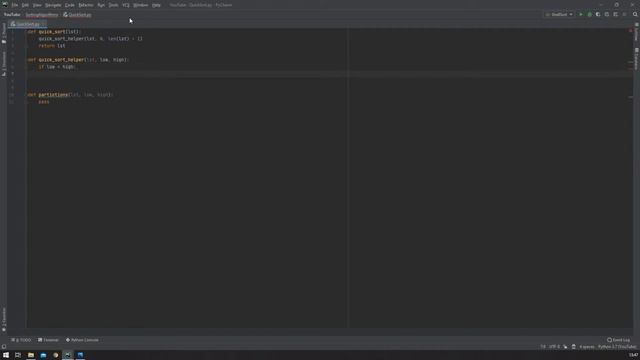
Task: Open the Run menu
Action: point(101,5)
